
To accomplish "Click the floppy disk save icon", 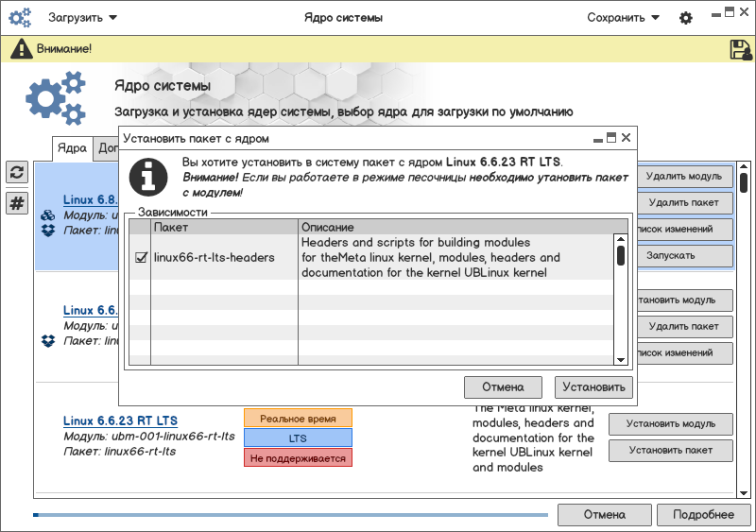I will [x=740, y=49].
